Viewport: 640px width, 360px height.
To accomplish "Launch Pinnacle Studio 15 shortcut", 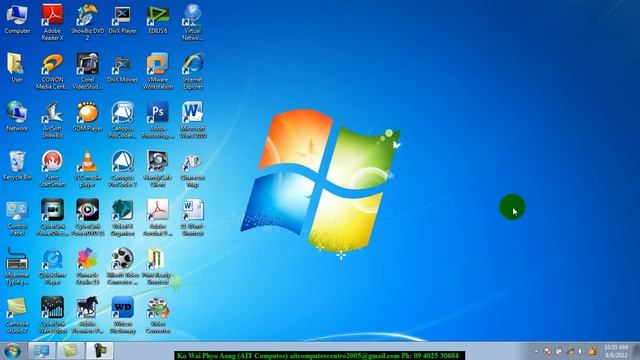I will point(87,266).
